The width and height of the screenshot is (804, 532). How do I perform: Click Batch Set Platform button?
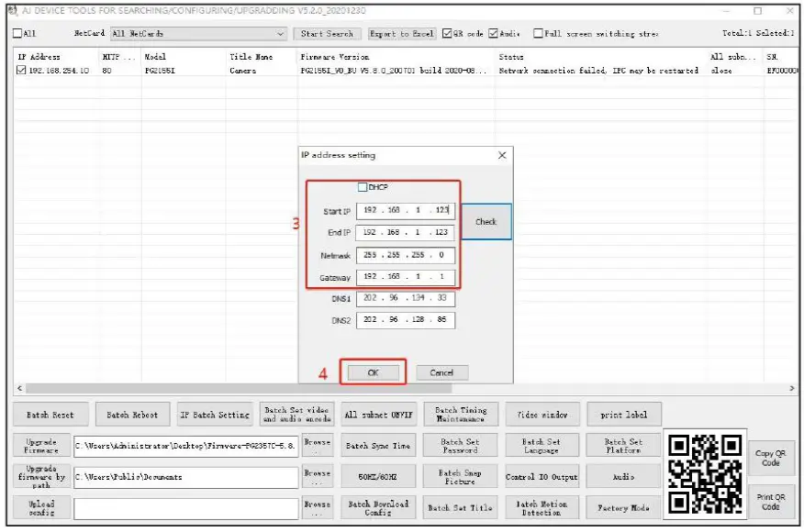tap(624, 446)
